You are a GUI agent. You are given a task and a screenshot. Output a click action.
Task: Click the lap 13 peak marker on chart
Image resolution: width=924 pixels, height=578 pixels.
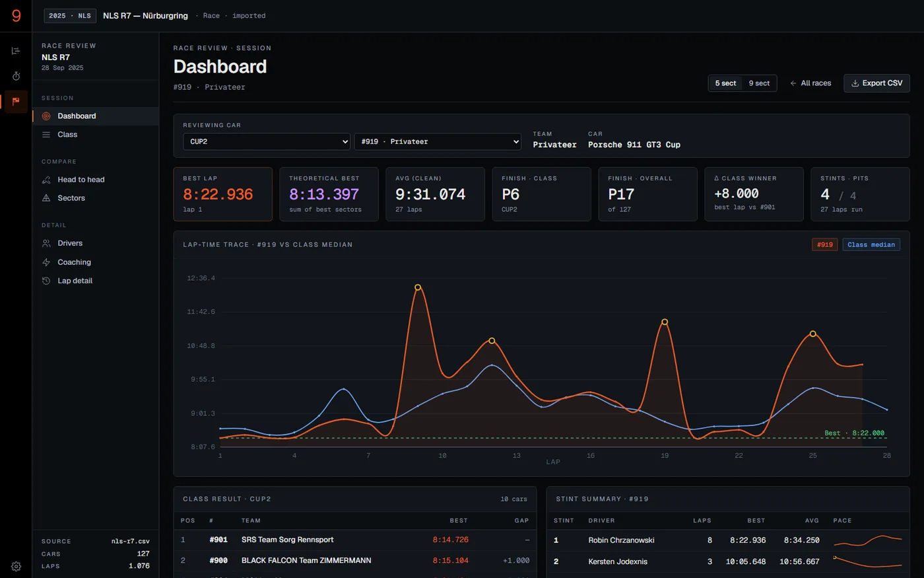pyautogui.click(x=492, y=341)
